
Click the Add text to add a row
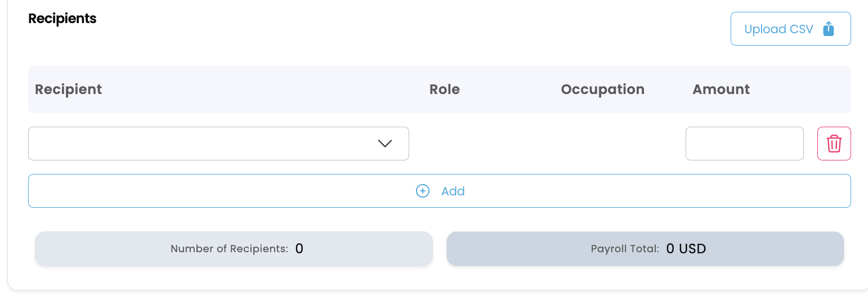click(x=453, y=191)
